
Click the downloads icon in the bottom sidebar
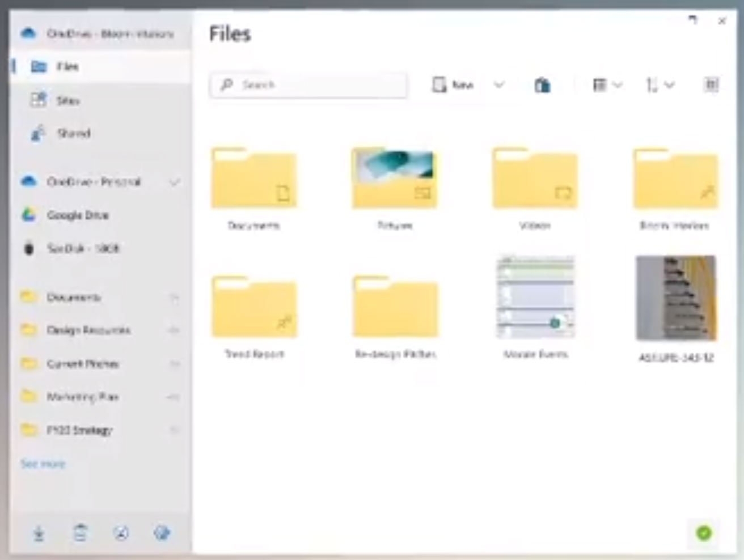[39, 533]
